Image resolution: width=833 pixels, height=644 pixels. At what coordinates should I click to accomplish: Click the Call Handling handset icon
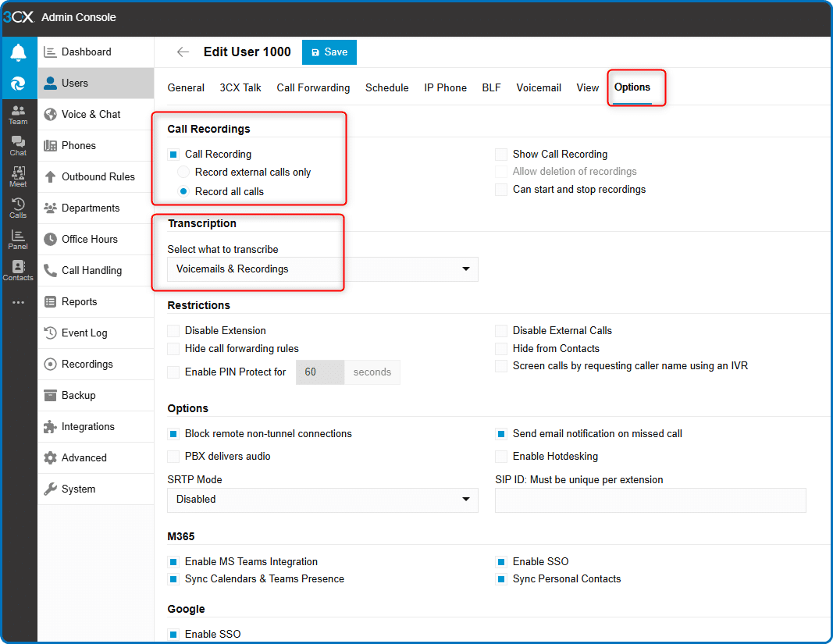coord(51,270)
